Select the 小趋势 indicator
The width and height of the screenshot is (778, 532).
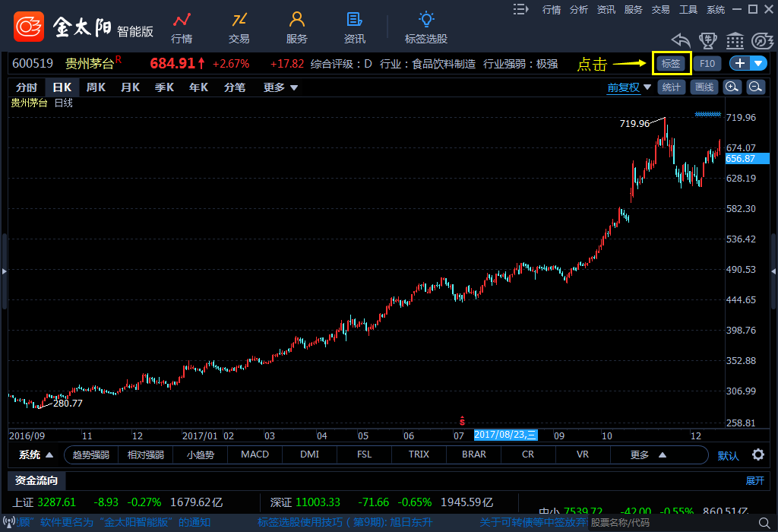coord(201,454)
